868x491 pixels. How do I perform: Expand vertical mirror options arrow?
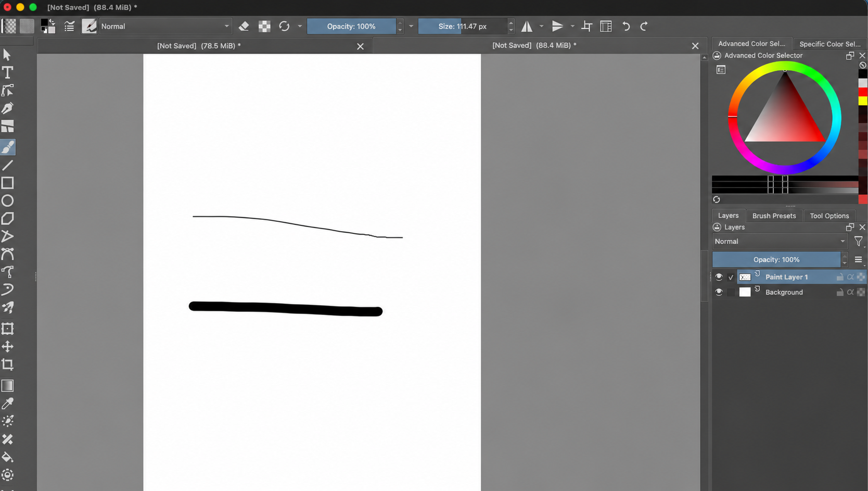pyautogui.click(x=572, y=26)
